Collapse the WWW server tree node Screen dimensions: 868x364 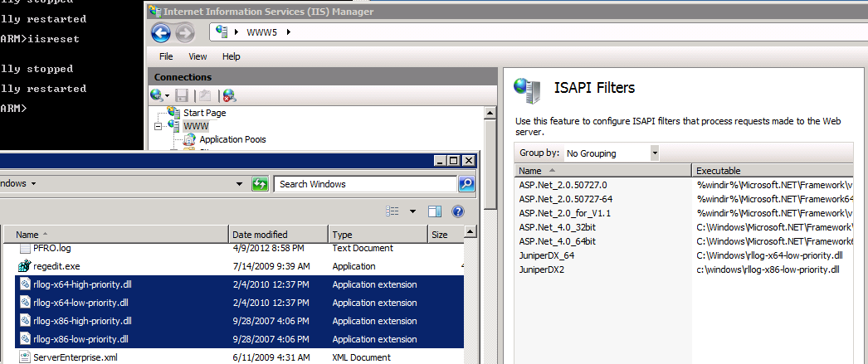point(158,126)
